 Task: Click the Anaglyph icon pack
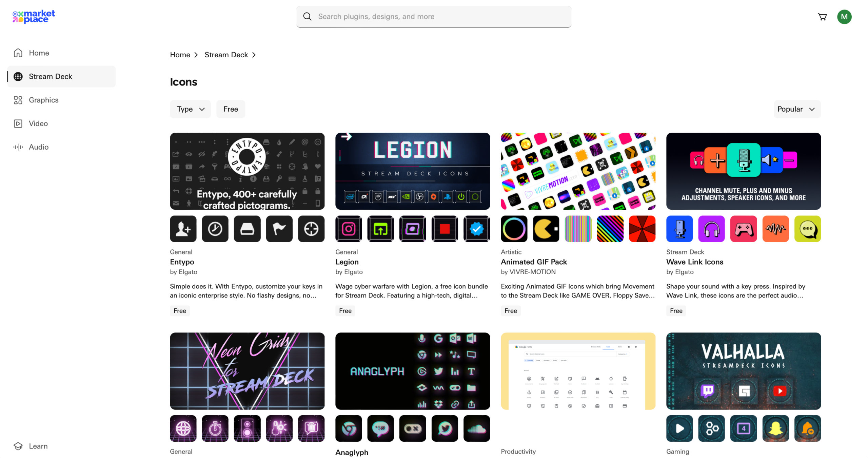(x=413, y=371)
